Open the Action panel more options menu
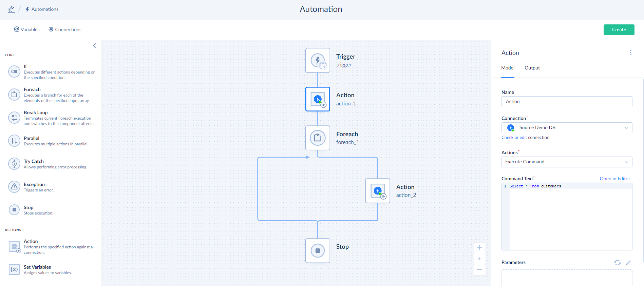 (x=631, y=53)
